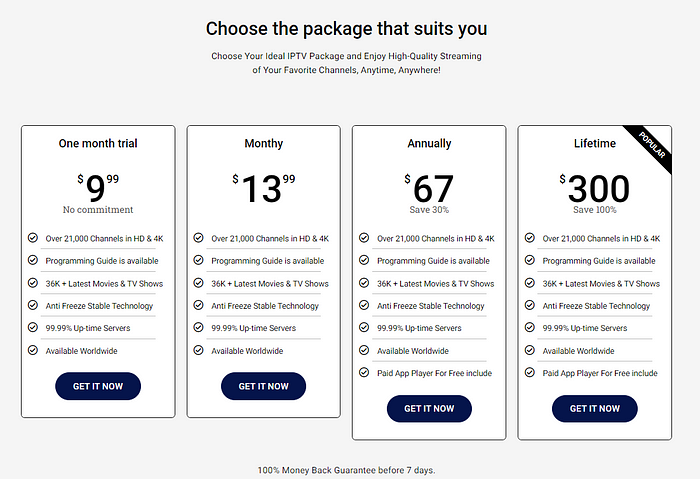The width and height of the screenshot is (700, 479).
Task: Click check icon beside Paid App Player in Lifetime
Action: [529, 372]
